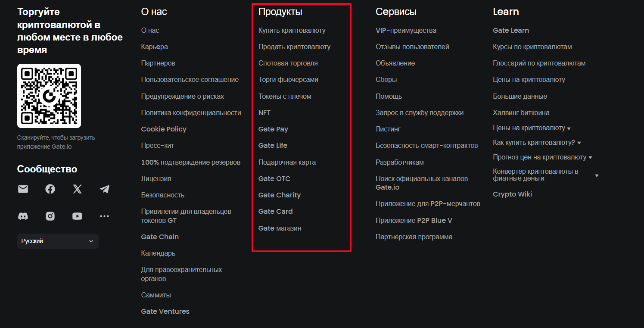Go to Спотовая торговля page
Screen dimensions: 644x328
[x=288, y=63]
